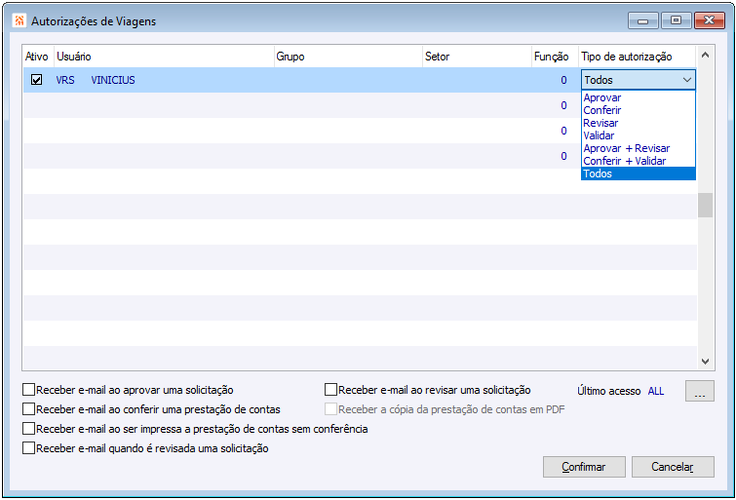Click the Tipo de autorização column header
Image resolution: width=736 pixels, height=500 pixels.
[638, 56]
